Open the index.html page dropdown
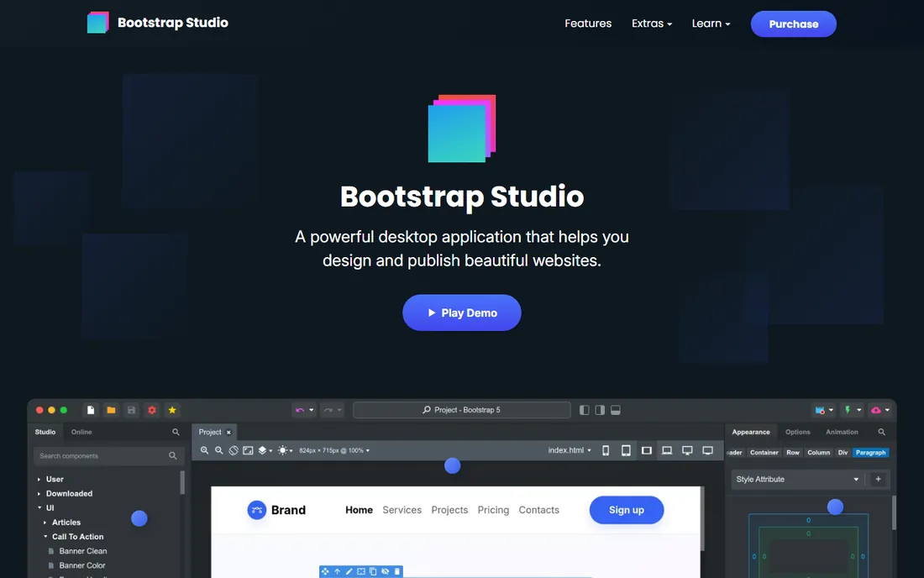The image size is (924, 578). (x=570, y=450)
